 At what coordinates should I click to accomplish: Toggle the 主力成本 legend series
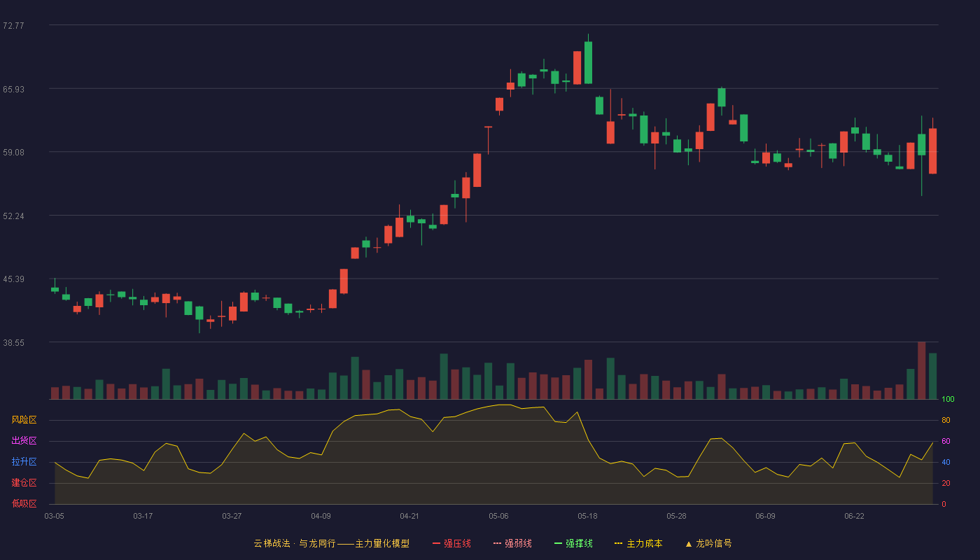(638, 543)
